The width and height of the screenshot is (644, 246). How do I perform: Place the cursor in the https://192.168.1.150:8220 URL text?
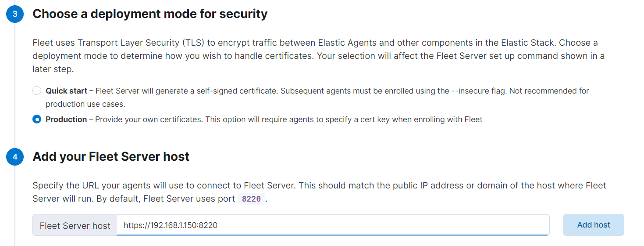(x=171, y=225)
